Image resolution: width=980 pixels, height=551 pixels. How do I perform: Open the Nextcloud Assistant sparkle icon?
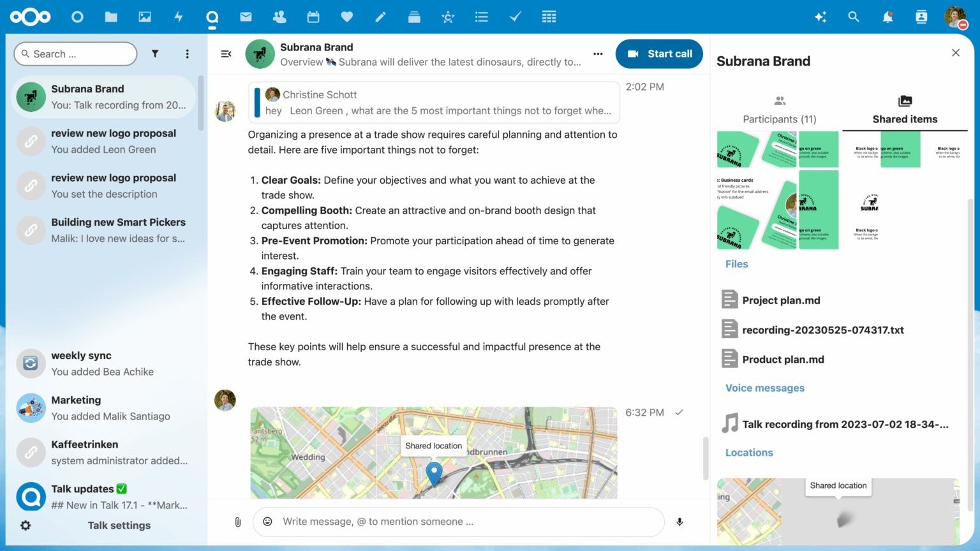pyautogui.click(x=820, y=17)
